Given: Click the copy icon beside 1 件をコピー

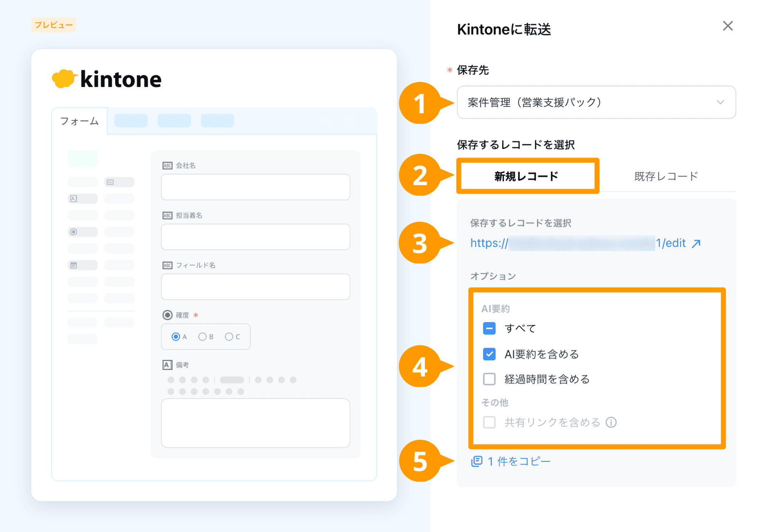Looking at the screenshot, I should [x=476, y=461].
